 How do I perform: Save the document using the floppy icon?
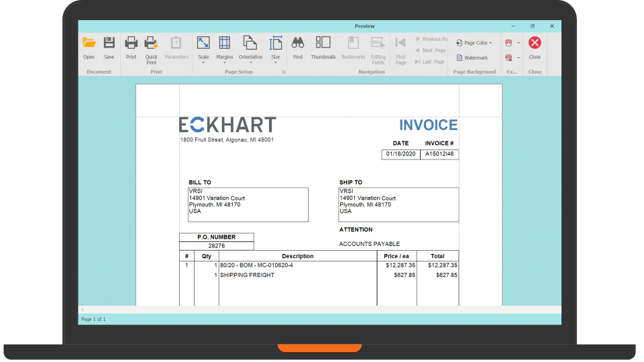(x=109, y=48)
